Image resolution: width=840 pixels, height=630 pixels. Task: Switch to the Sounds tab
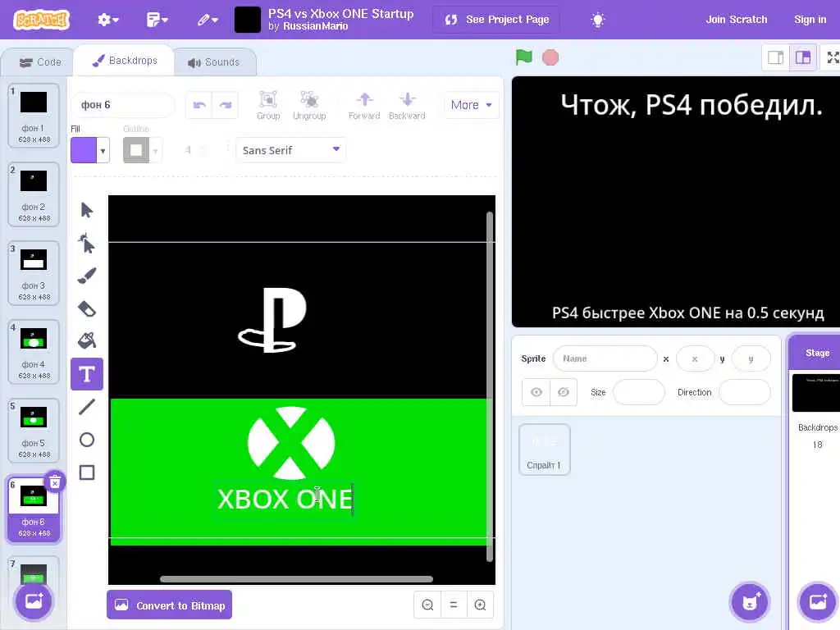[x=214, y=62]
